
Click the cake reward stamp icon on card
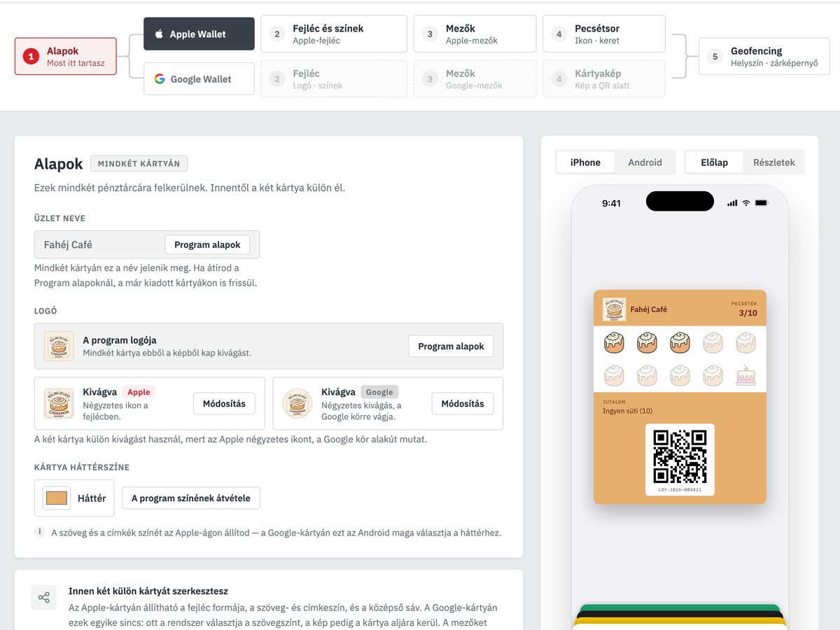coord(746,376)
